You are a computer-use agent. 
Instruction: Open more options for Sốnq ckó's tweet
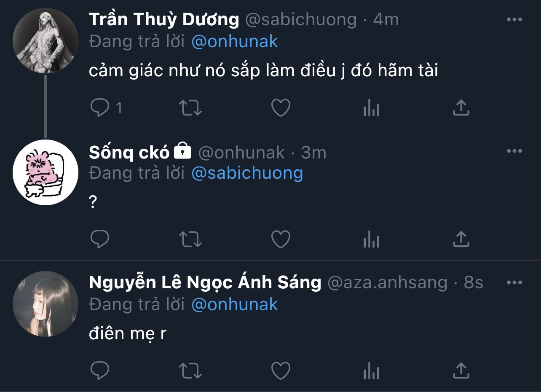[x=514, y=151]
